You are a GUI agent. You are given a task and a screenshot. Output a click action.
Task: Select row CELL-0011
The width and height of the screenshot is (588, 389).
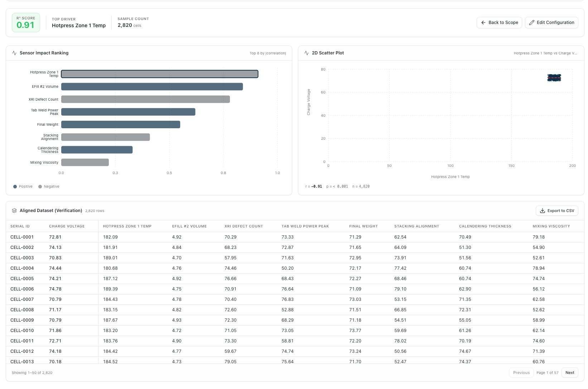coord(295,341)
